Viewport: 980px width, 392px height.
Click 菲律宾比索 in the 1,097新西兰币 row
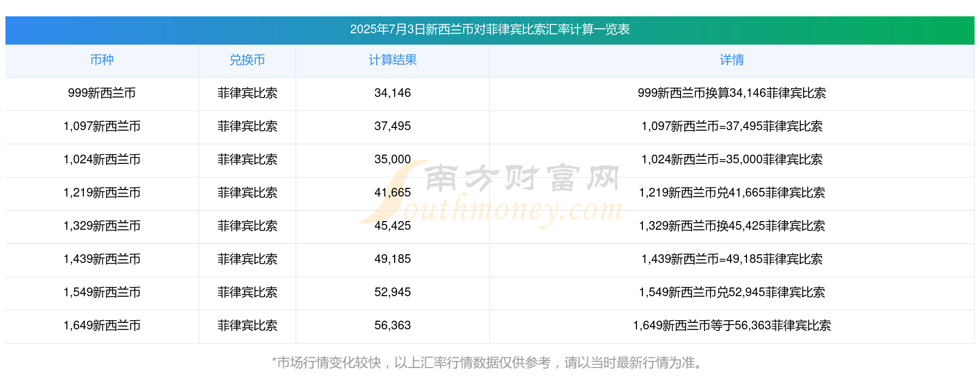point(247,126)
